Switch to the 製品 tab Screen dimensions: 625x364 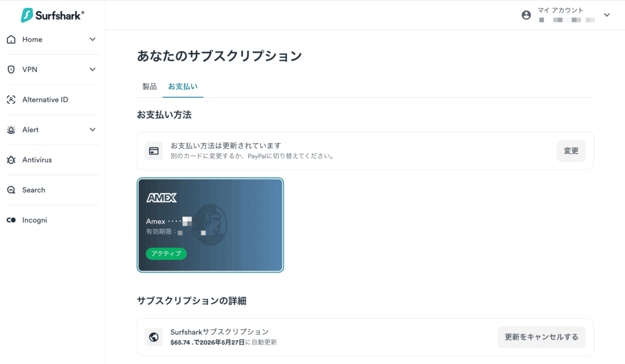point(150,87)
